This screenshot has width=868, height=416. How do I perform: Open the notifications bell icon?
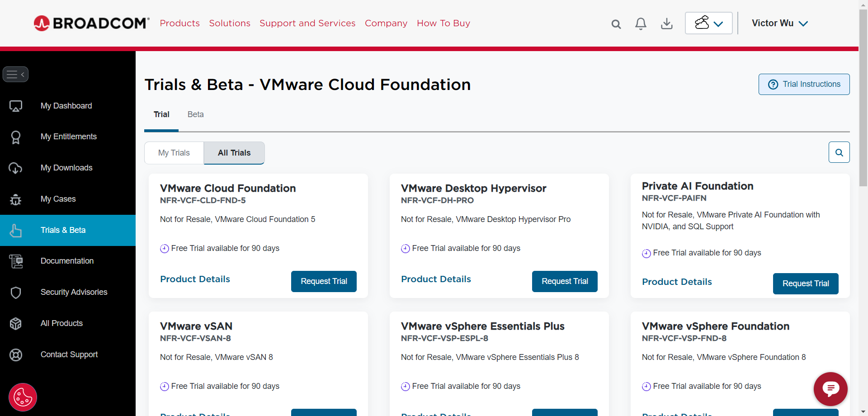(641, 24)
